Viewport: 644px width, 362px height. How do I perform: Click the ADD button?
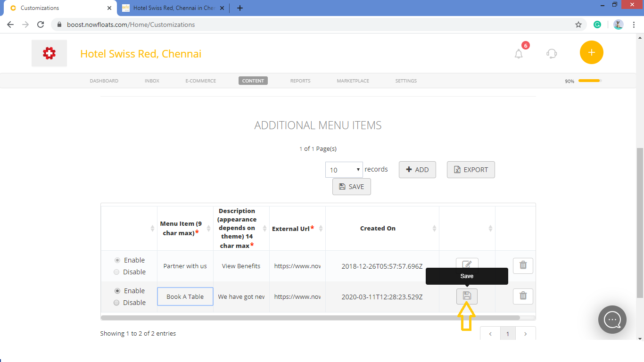tap(417, 170)
